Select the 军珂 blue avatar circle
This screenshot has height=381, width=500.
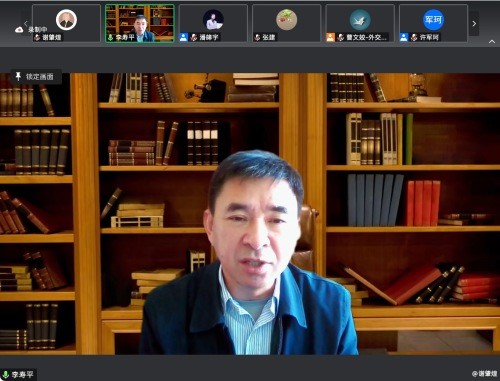(x=433, y=20)
